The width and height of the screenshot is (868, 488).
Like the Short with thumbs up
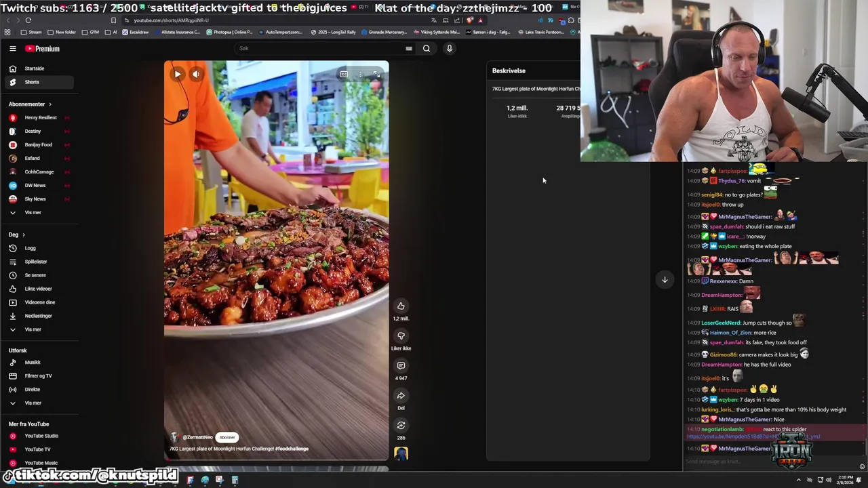pos(401,306)
